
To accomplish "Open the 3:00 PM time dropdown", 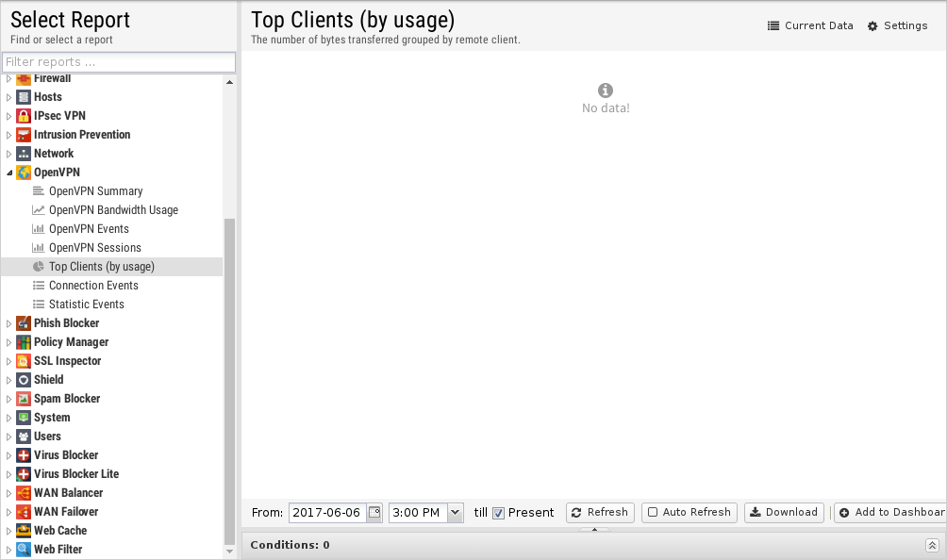I will click(x=456, y=513).
